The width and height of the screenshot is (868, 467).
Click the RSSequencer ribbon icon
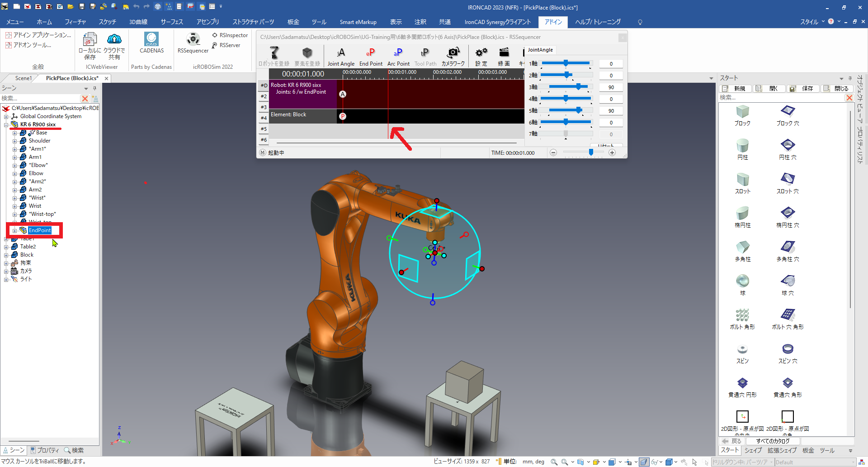193,40
